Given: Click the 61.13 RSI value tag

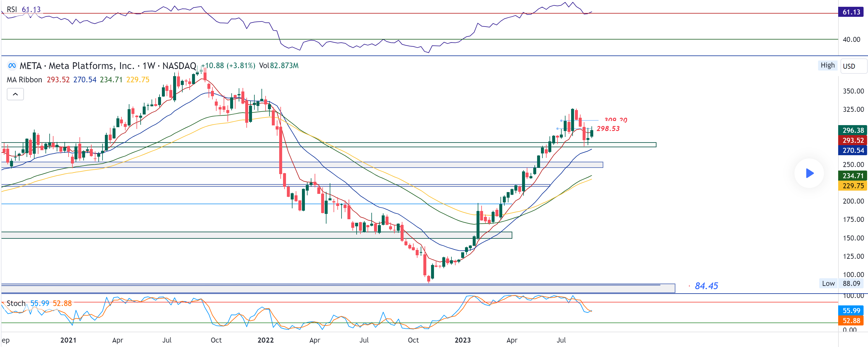Looking at the screenshot, I should (851, 12).
